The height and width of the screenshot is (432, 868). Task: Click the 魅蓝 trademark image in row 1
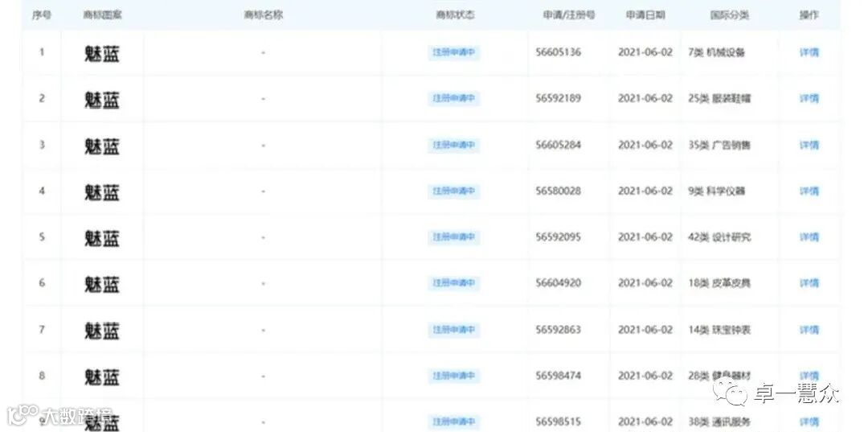coord(102,54)
